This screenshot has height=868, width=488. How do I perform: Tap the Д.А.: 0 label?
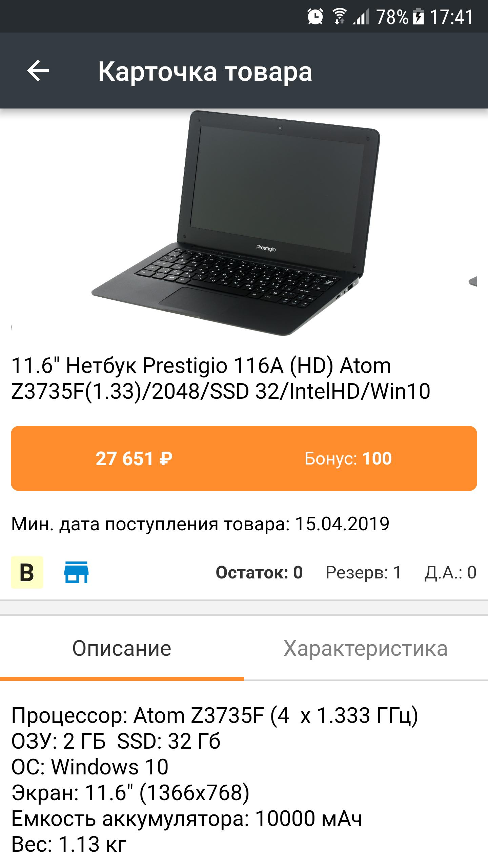point(451,572)
